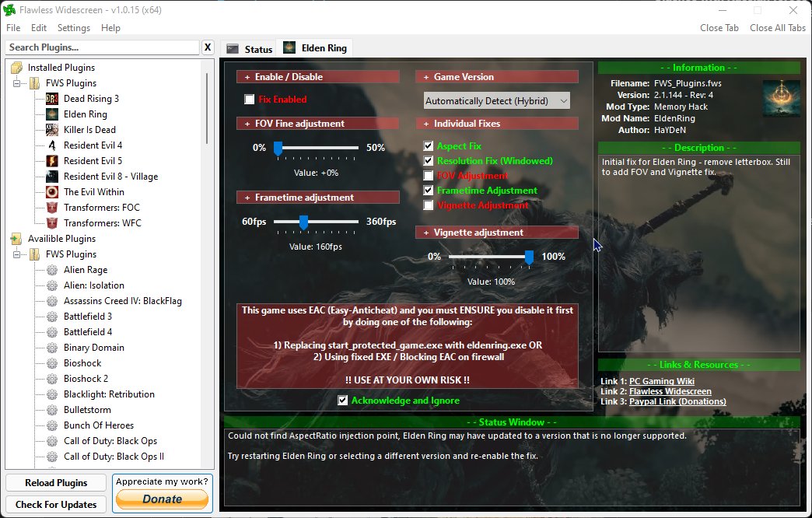Click the gear icon beside Bunch Of Heroes

point(52,425)
